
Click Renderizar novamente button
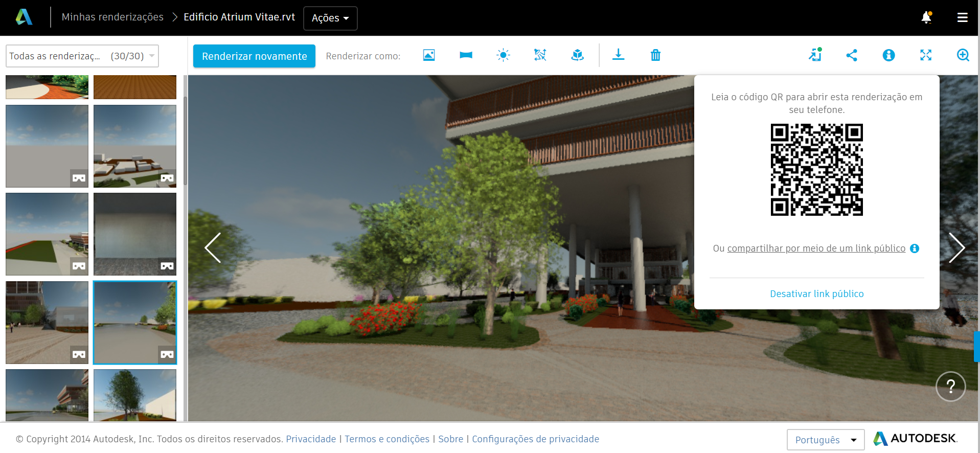click(254, 56)
